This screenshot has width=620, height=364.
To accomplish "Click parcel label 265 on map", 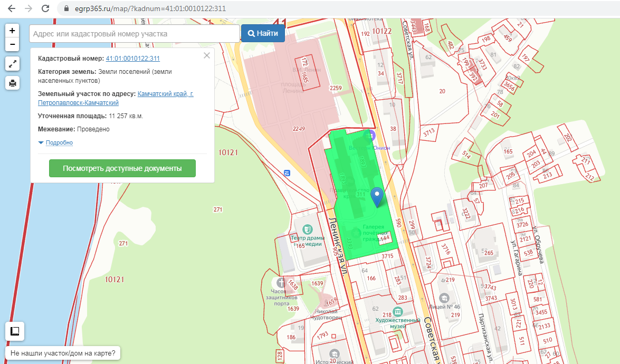I will coord(489,253).
